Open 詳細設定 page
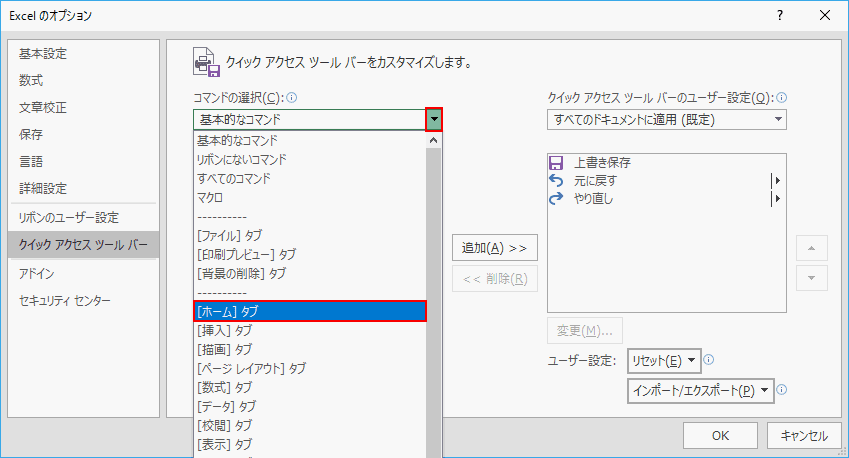 (x=83, y=189)
